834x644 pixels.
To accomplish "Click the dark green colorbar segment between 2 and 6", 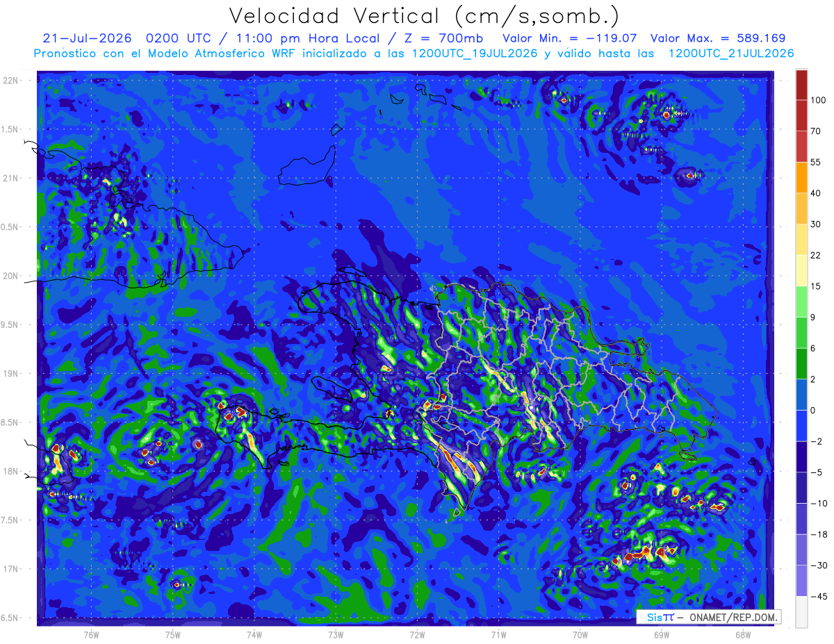I will coord(801,364).
